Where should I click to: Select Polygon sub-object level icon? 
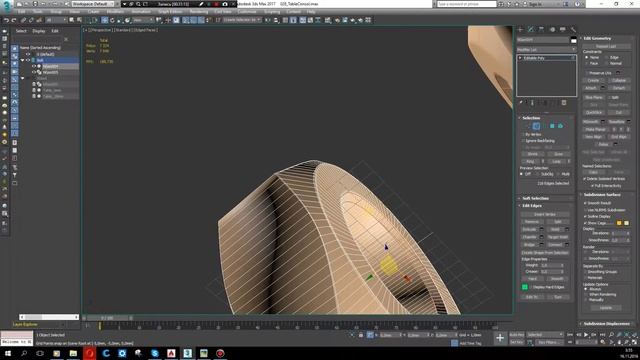552,126
